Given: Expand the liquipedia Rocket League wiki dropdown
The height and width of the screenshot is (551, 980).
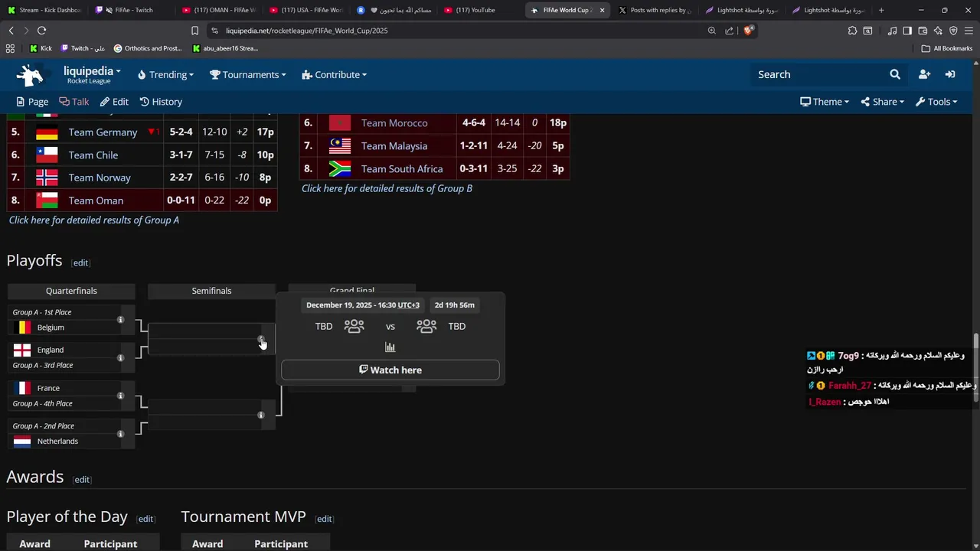Looking at the screenshot, I should pos(92,75).
